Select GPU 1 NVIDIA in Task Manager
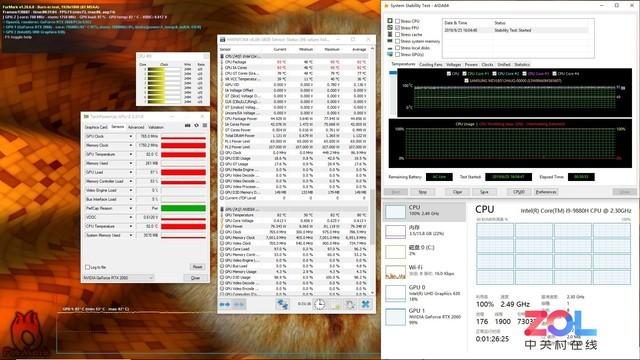The width and height of the screenshot is (640, 360). click(x=424, y=316)
